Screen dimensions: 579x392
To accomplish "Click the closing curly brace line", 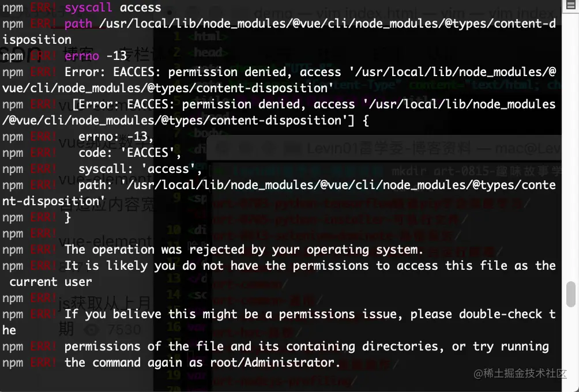I will point(68,217).
